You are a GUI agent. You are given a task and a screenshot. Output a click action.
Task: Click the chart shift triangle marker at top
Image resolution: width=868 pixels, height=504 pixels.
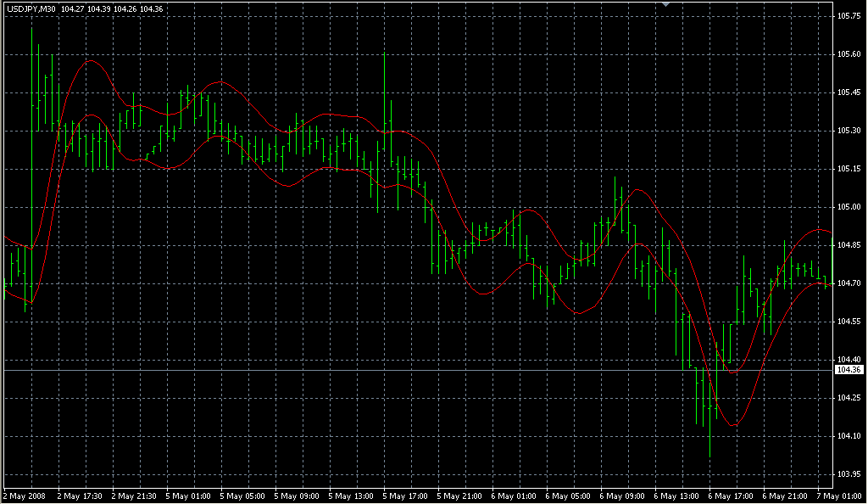click(x=666, y=5)
